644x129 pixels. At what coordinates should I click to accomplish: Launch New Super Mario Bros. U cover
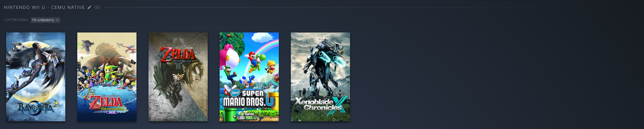click(249, 77)
